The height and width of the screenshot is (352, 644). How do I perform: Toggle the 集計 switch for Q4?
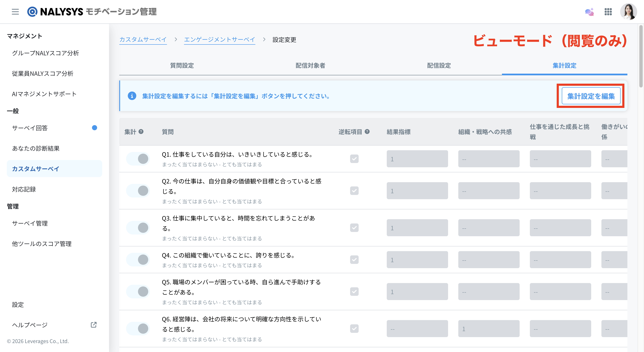click(x=138, y=260)
